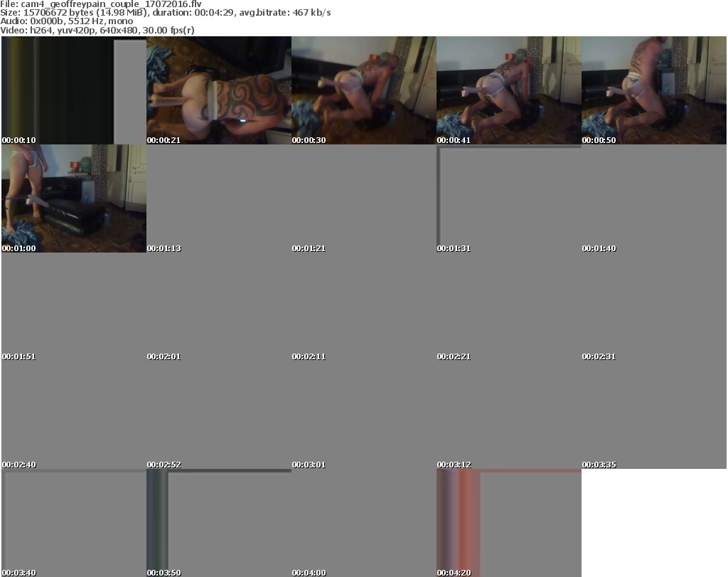
Task: Pick the gray frame stamped 00:01:31
Action: (x=509, y=198)
